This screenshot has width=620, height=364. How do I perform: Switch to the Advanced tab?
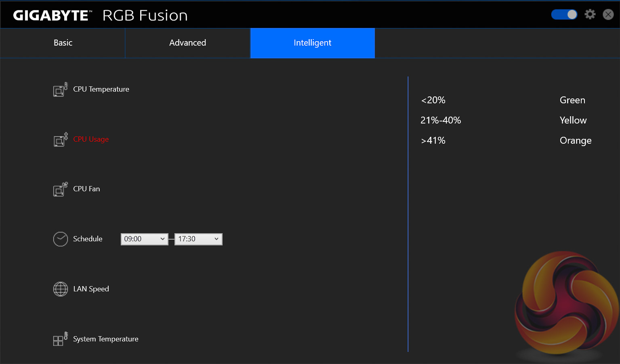pos(187,43)
